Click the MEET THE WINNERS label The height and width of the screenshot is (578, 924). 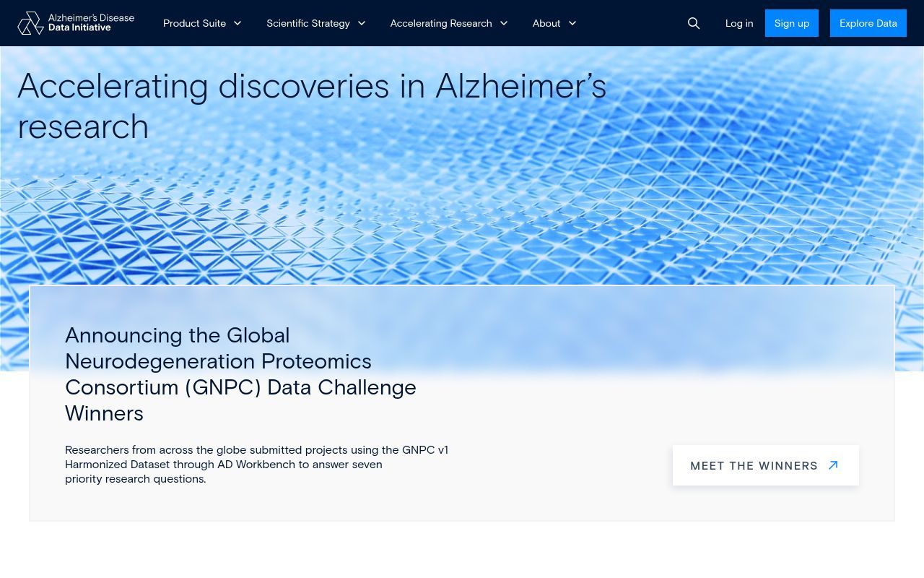[754, 466]
